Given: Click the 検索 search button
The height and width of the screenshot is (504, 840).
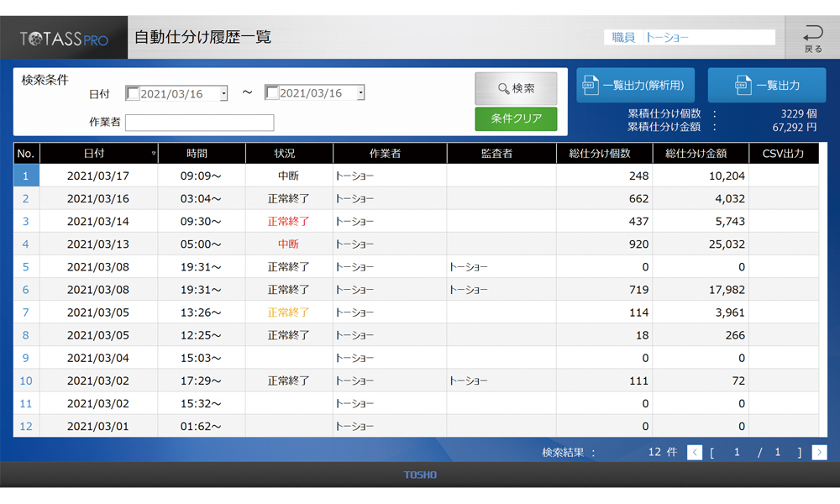Looking at the screenshot, I should point(516,88).
